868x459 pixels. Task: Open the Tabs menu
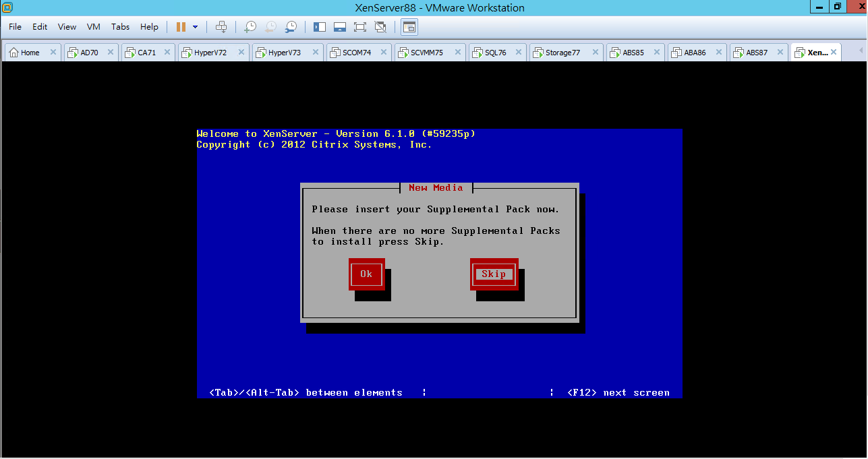pos(121,27)
